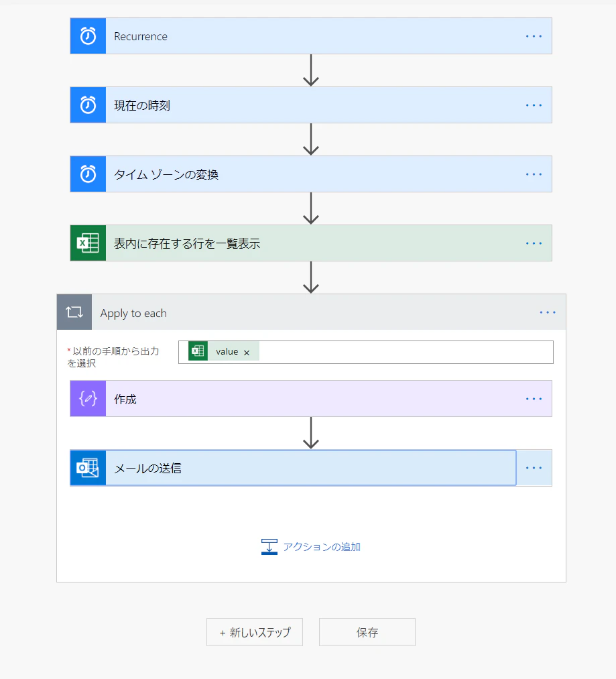Expand the メールの送信 action card
Screen dimensions: 616x679
coord(311,468)
